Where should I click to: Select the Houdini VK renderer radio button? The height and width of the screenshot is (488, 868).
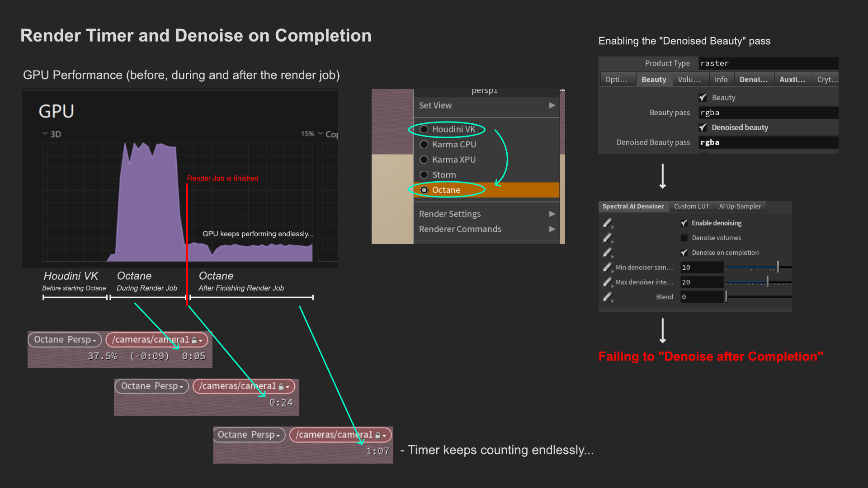pos(424,129)
